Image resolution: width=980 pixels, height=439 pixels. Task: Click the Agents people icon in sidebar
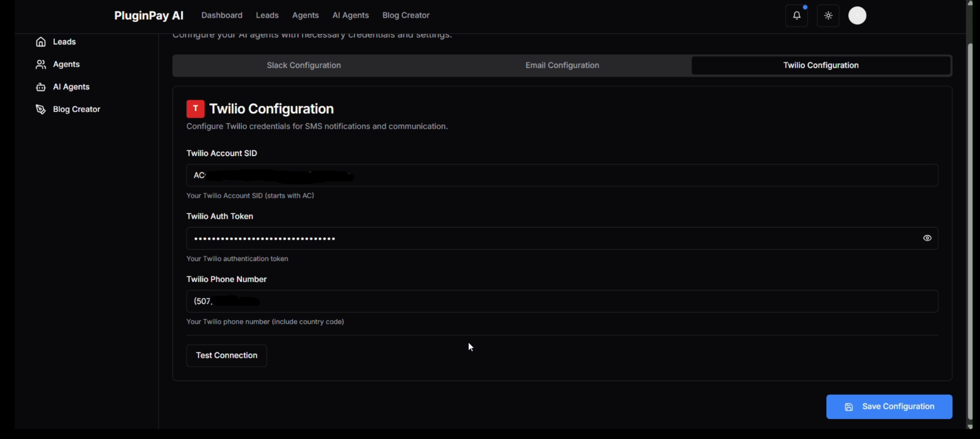[x=41, y=64]
